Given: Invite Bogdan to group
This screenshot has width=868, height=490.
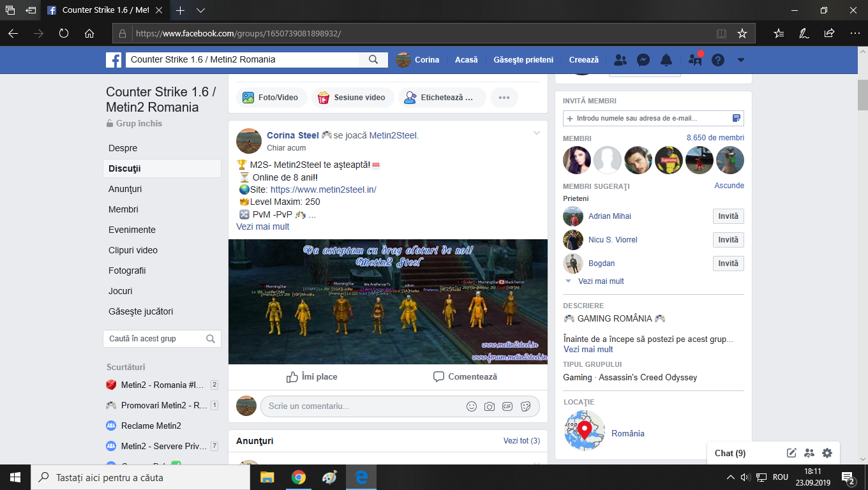Looking at the screenshot, I should tap(728, 264).
